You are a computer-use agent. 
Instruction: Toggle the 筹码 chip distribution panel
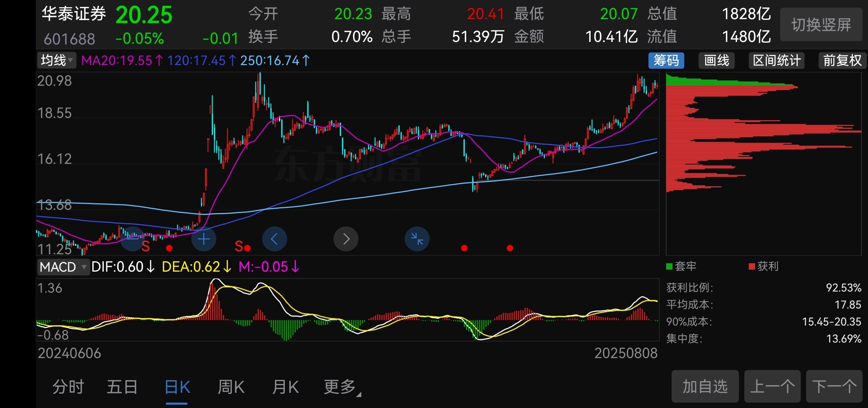tap(666, 60)
